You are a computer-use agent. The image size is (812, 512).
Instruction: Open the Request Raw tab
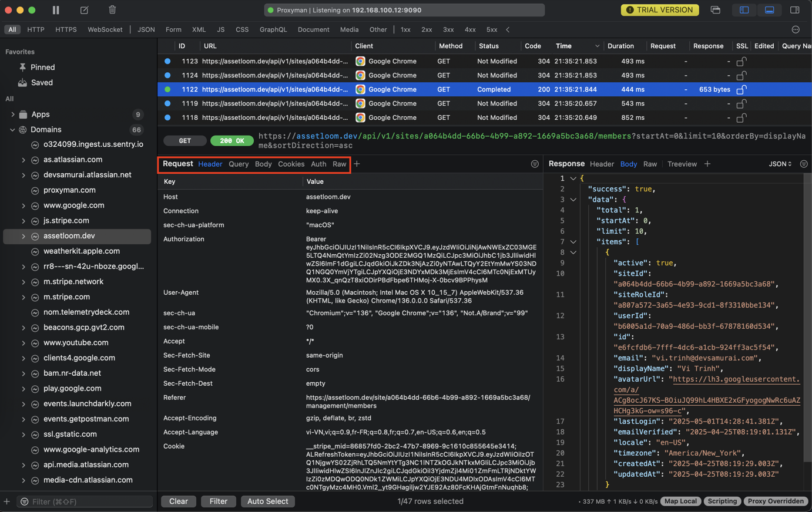point(339,164)
